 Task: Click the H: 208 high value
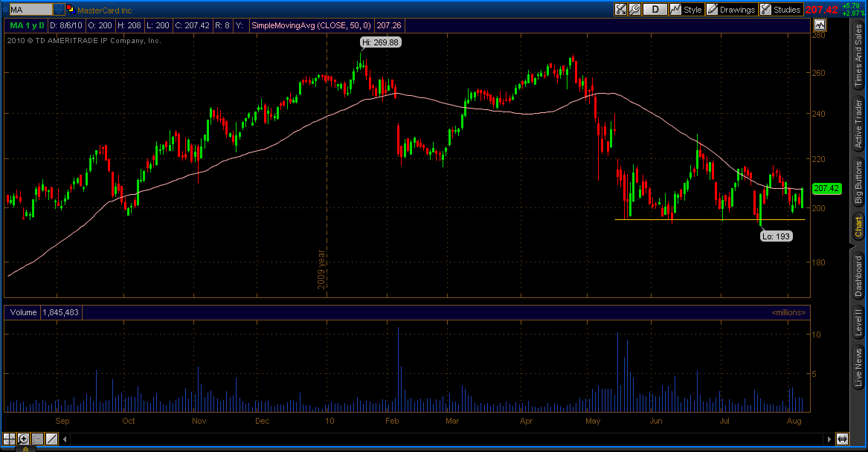[129, 25]
